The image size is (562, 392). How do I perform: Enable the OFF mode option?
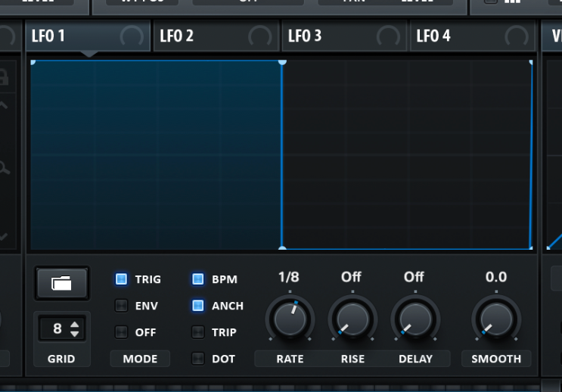(x=121, y=332)
